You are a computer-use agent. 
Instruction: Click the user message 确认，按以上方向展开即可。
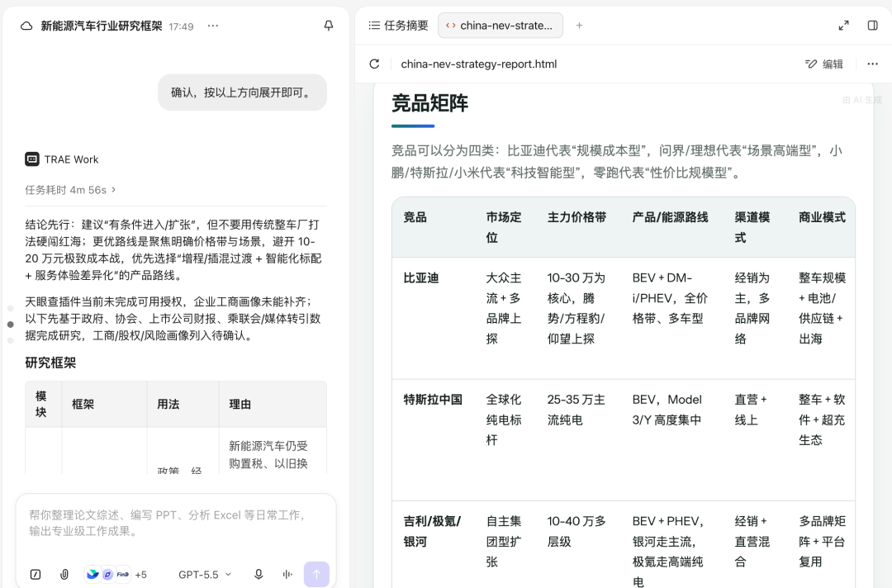click(242, 92)
